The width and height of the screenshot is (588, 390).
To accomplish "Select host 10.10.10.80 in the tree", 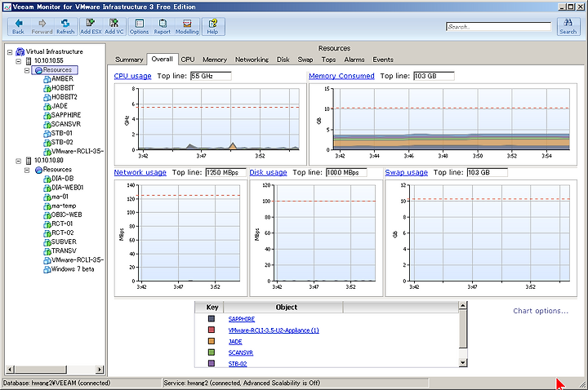I will pyautogui.click(x=49, y=161).
